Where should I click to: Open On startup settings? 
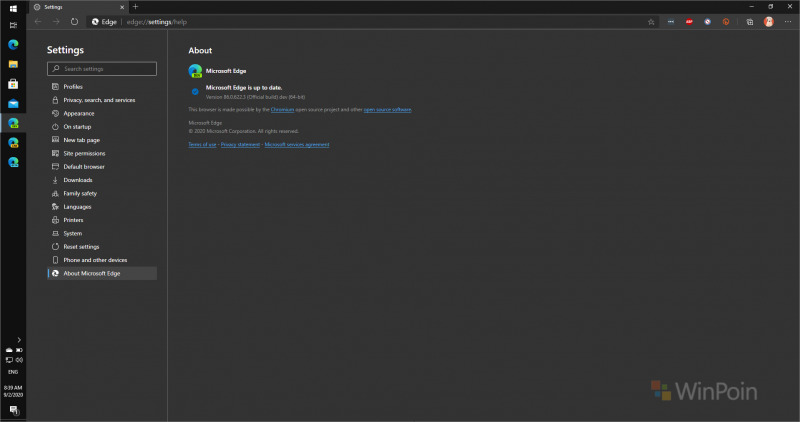coord(102,127)
